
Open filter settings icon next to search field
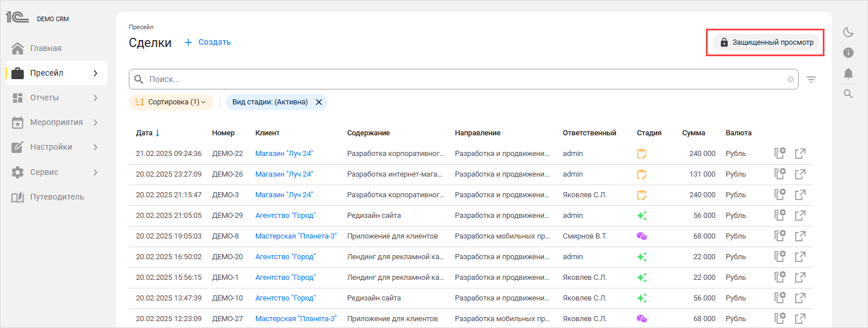click(x=811, y=80)
